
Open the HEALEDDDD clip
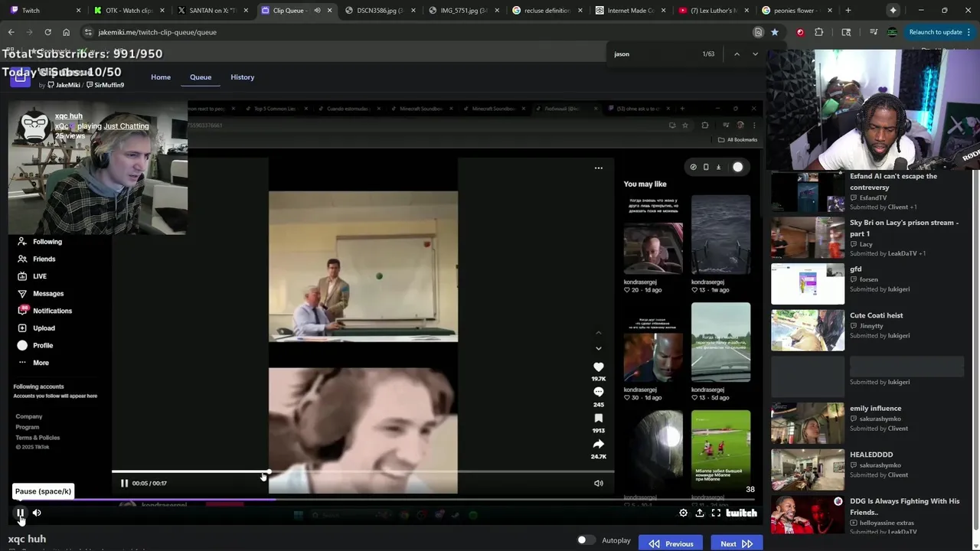point(867,469)
